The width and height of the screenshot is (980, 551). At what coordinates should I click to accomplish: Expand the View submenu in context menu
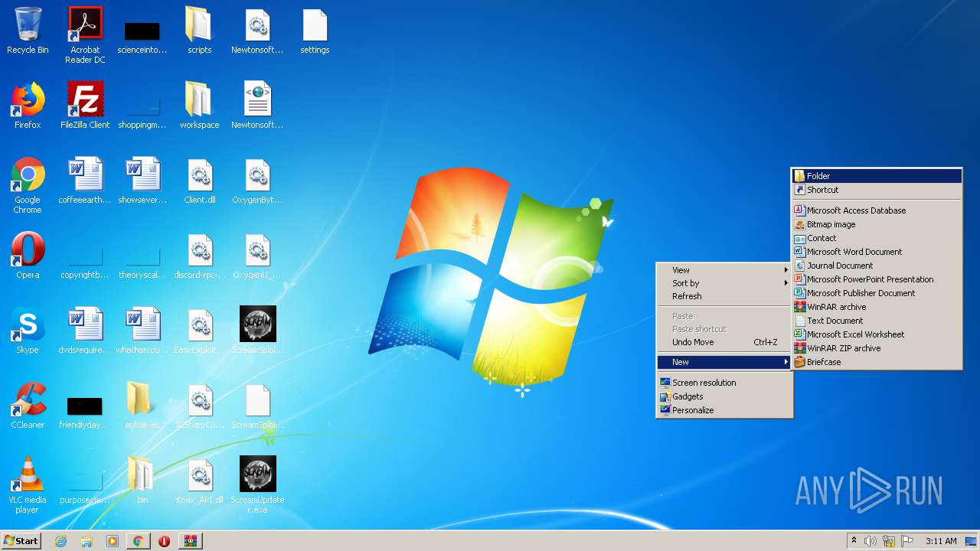pyautogui.click(x=724, y=270)
